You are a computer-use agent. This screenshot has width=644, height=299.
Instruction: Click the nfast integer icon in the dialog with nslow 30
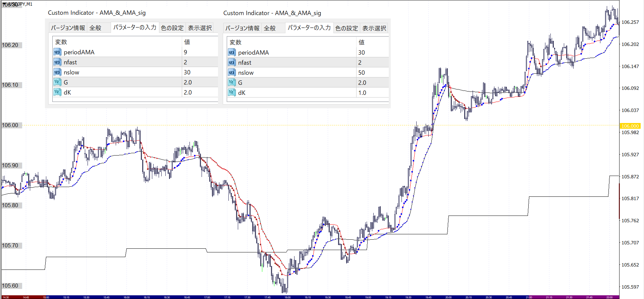point(57,62)
